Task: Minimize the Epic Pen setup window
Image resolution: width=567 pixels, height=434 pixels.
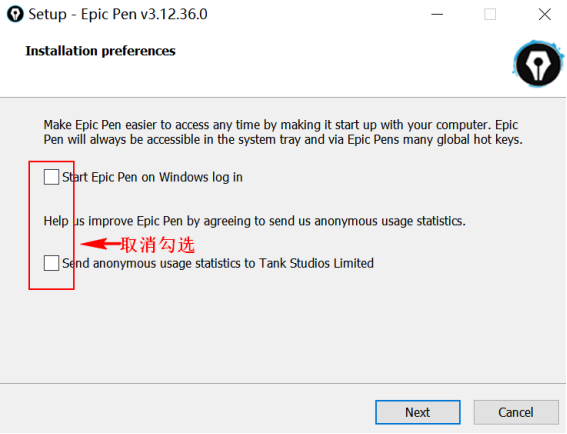Action: 437,14
